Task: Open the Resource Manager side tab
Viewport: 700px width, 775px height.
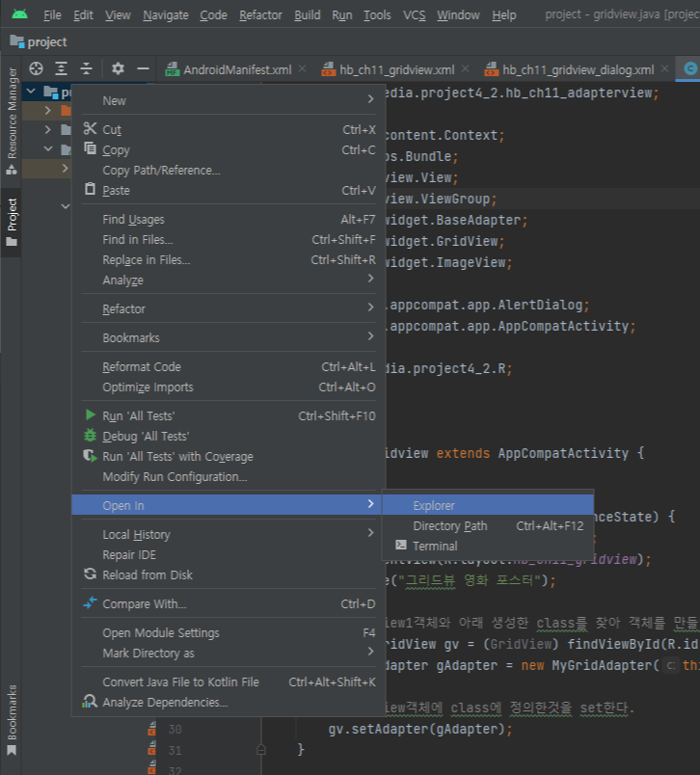Action: click(12, 121)
